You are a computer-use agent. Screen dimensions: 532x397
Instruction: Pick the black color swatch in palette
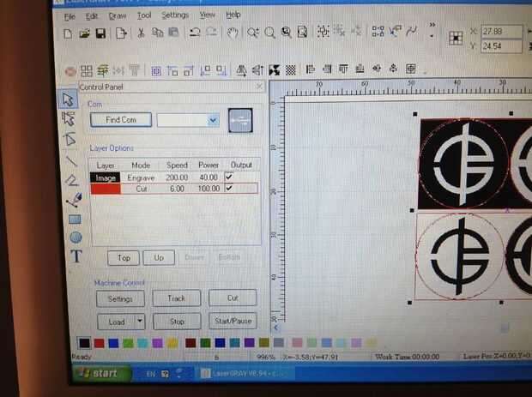pyautogui.click(x=84, y=343)
